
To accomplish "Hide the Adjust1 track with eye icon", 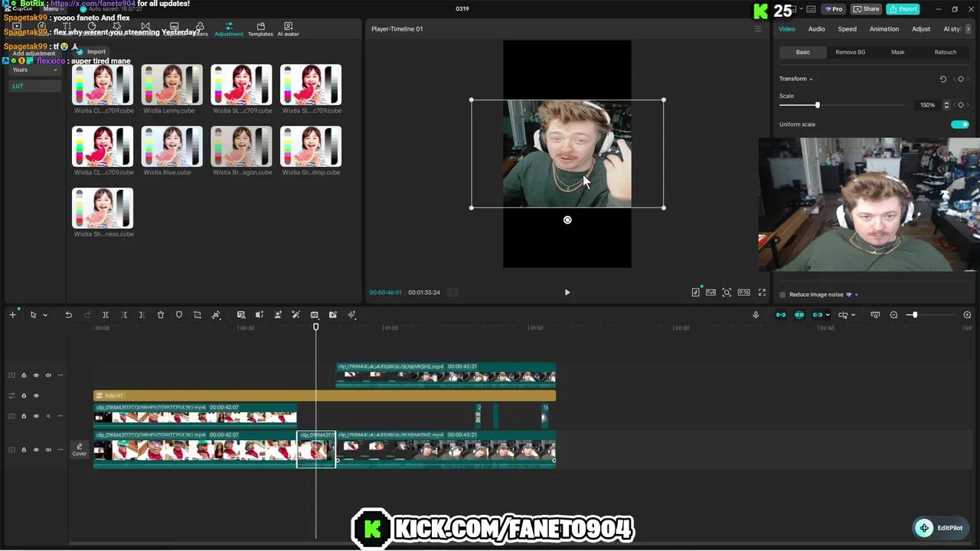I will pyautogui.click(x=36, y=396).
